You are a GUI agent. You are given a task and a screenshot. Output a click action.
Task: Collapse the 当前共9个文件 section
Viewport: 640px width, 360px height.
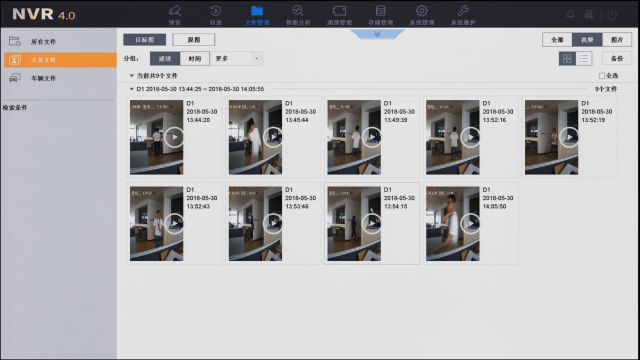131,76
